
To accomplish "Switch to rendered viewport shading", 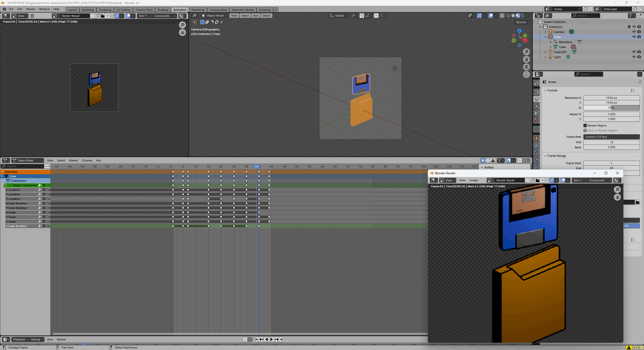I will [x=523, y=16].
